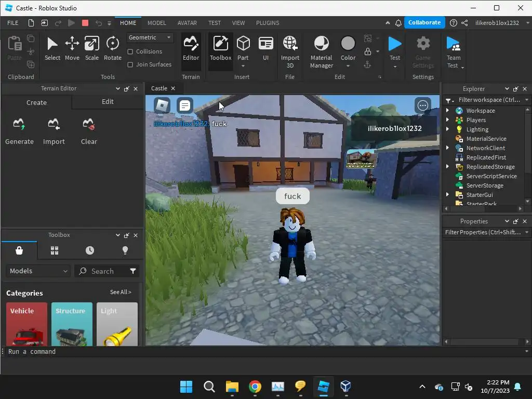Viewport: 532px width, 399px height.
Task: Open File Explorer from taskbar
Action: 232,387
